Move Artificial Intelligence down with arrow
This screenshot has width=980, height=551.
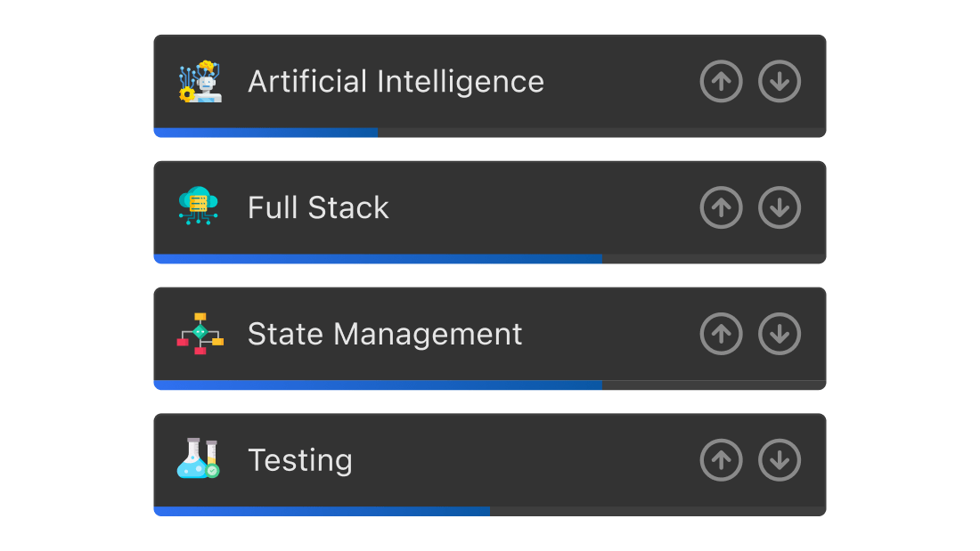click(780, 81)
